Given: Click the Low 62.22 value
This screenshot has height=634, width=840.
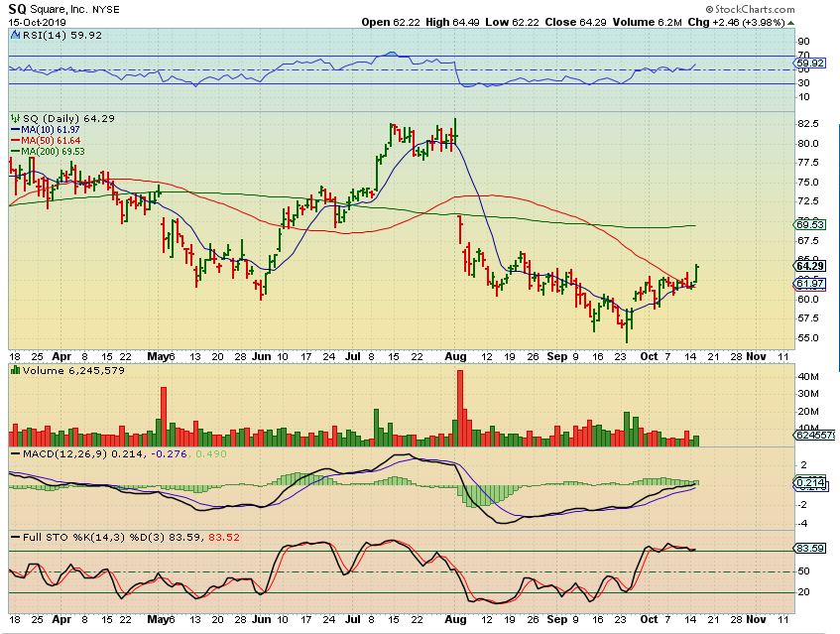Looking at the screenshot, I should coord(512,22).
